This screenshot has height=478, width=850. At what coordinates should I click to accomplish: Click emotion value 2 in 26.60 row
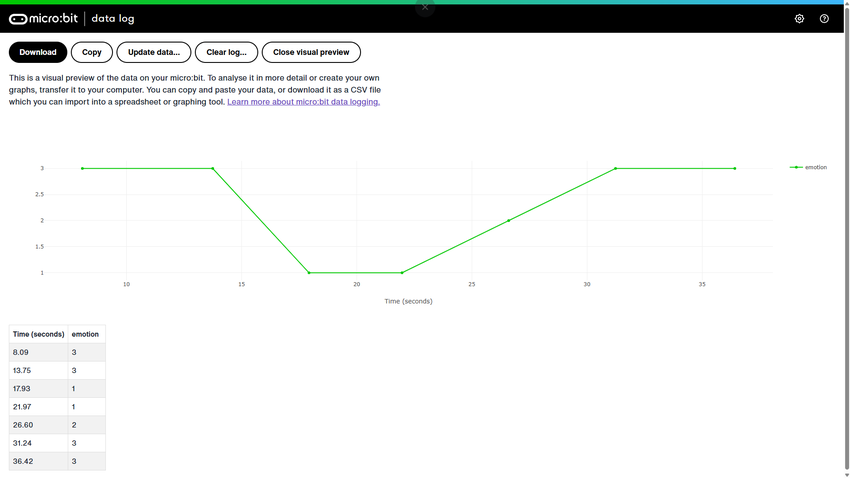point(86,425)
